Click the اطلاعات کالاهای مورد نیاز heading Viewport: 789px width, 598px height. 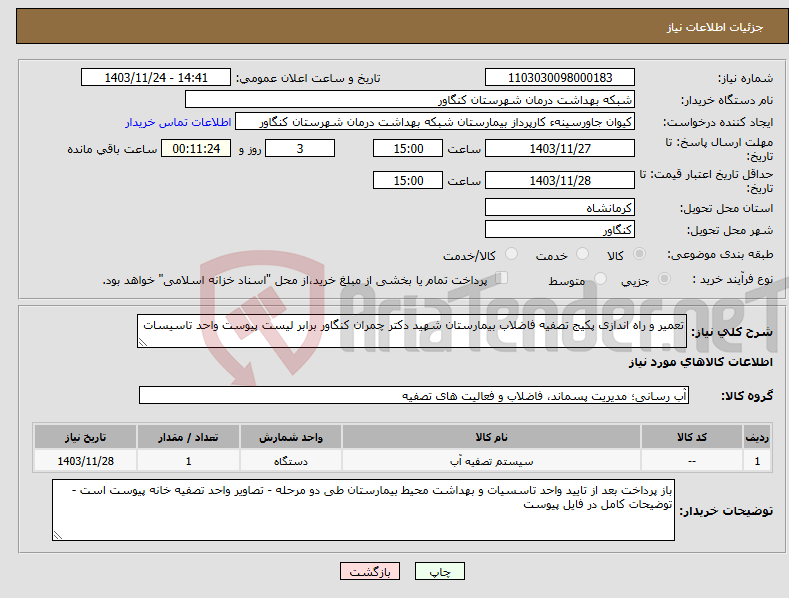[x=700, y=362]
